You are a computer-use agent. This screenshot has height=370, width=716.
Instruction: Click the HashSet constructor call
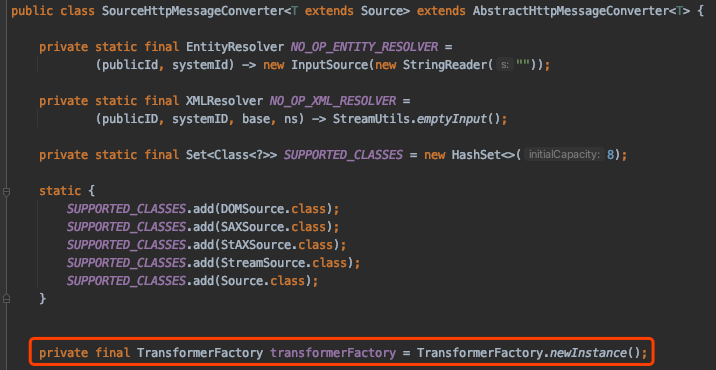click(x=476, y=155)
